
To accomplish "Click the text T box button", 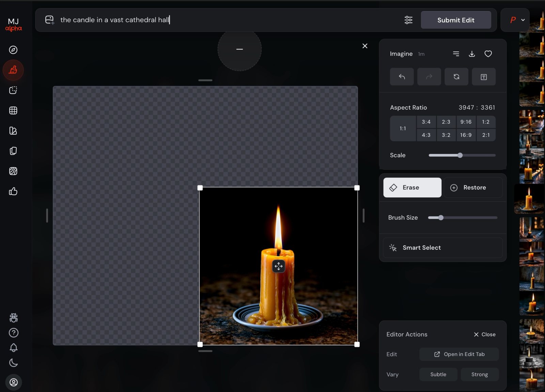I will point(484,77).
